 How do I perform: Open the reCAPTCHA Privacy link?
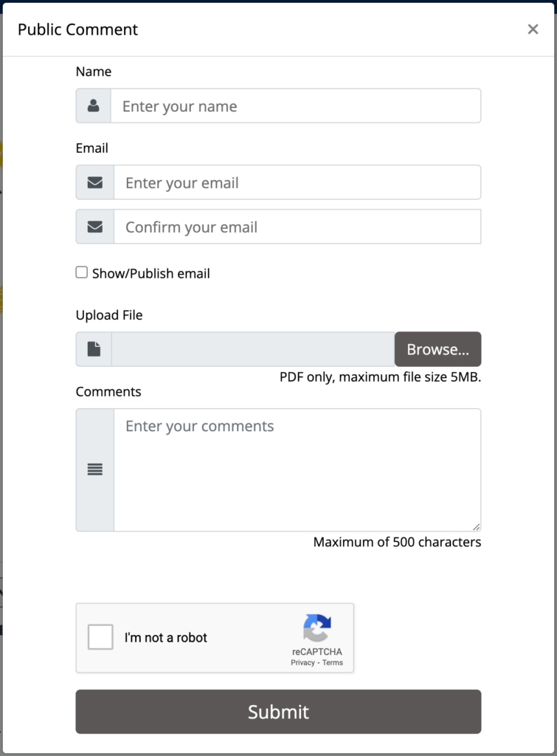tap(302, 662)
